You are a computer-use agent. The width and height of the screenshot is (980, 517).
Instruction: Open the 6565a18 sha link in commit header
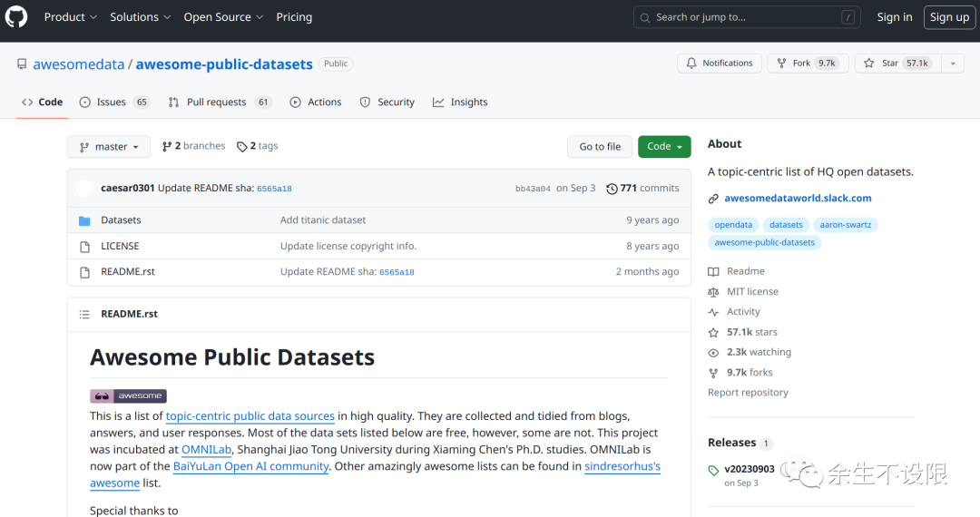point(274,189)
